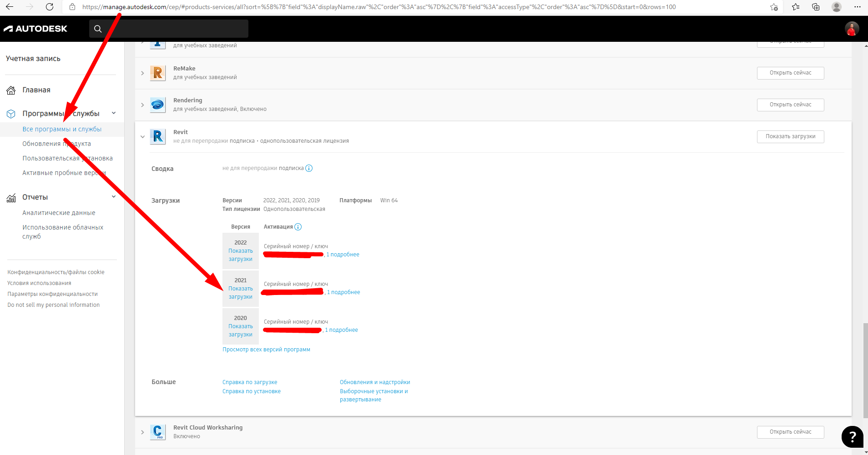Click Открыть сейчас for ReMake

pyautogui.click(x=790, y=73)
